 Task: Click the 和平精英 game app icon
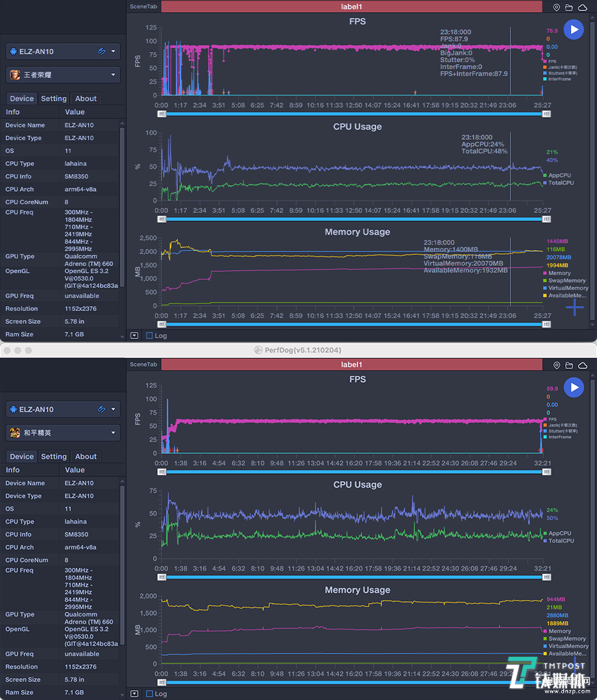tap(15, 433)
